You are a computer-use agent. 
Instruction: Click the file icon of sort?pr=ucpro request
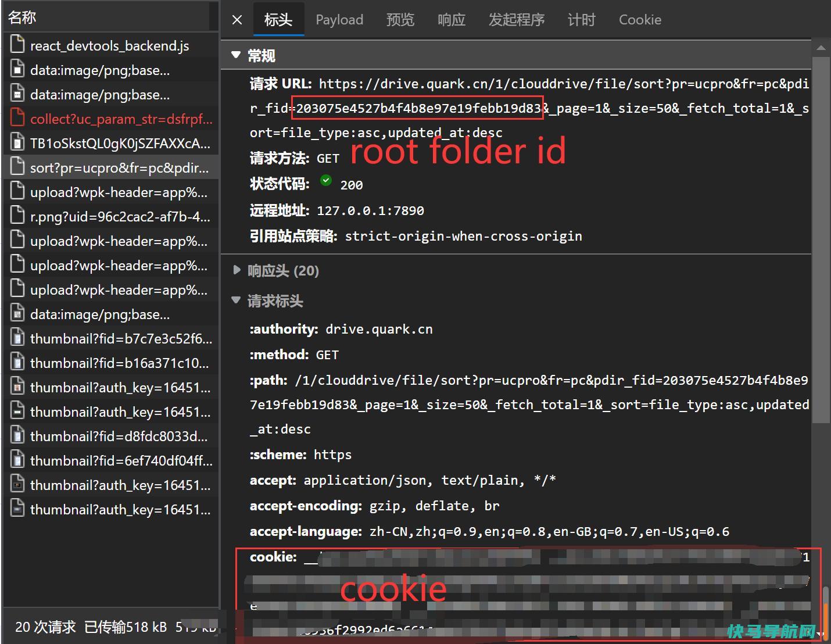pyautogui.click(x=17, y=167)
